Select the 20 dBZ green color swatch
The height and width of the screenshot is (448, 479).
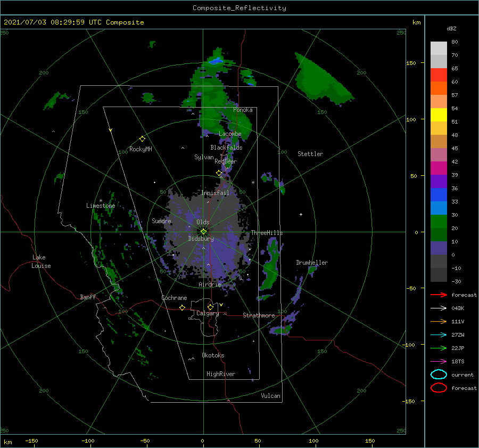tap(439, 222)
